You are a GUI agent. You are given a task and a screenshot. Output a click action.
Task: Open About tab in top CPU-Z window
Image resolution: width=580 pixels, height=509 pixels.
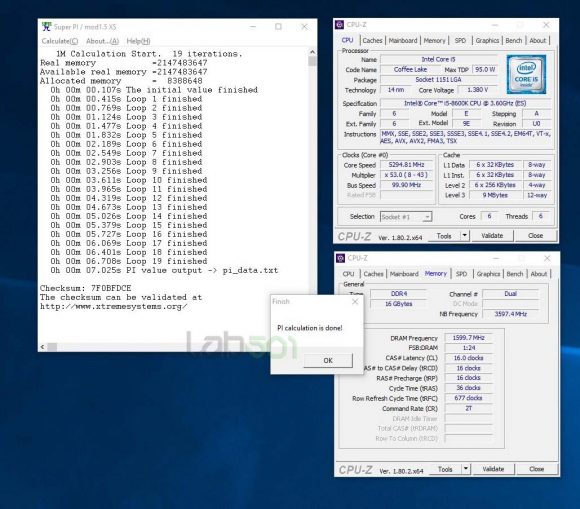click(537, 40)
